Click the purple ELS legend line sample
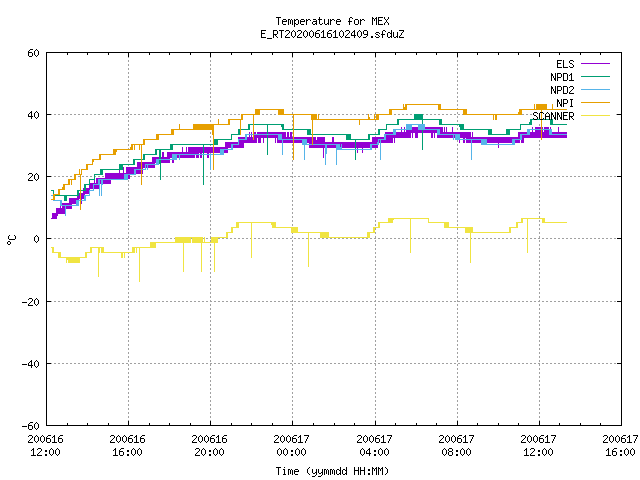The width and height of the screenshot is (640, 480). tap(595, 64)
